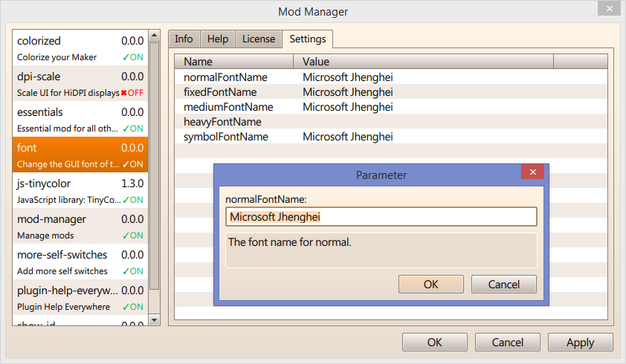Viewport: 626px width, 364px height.
Task: Select the plugin-help-everywhere mod entry
Action: [x=80, y=297]
